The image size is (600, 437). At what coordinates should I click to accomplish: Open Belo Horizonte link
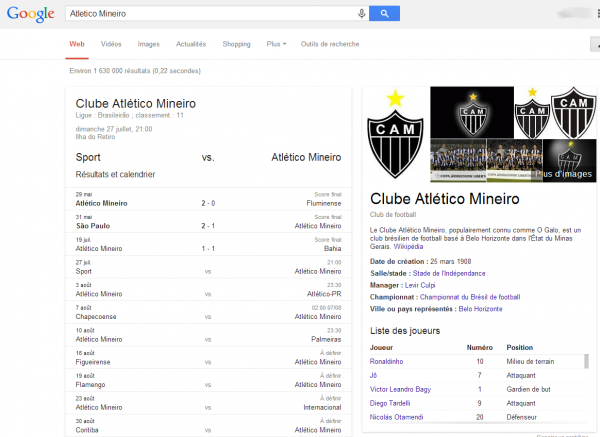[x=480, y=309]
